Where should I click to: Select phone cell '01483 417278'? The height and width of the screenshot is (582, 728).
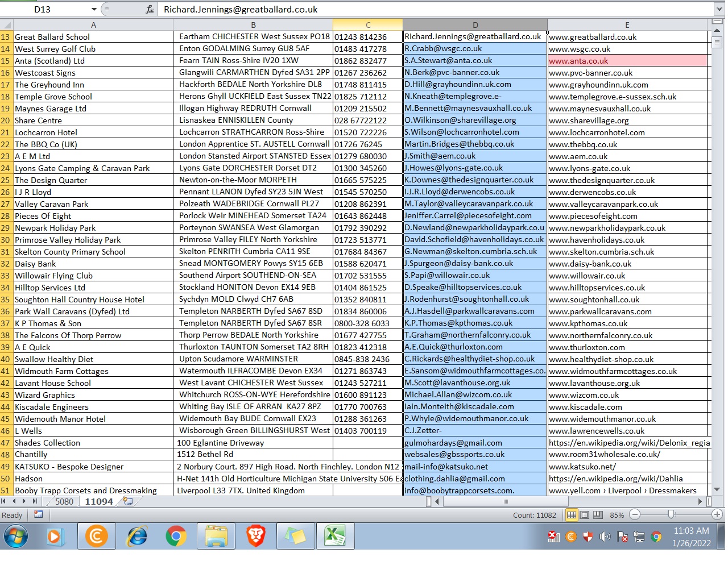pos(368,48)
